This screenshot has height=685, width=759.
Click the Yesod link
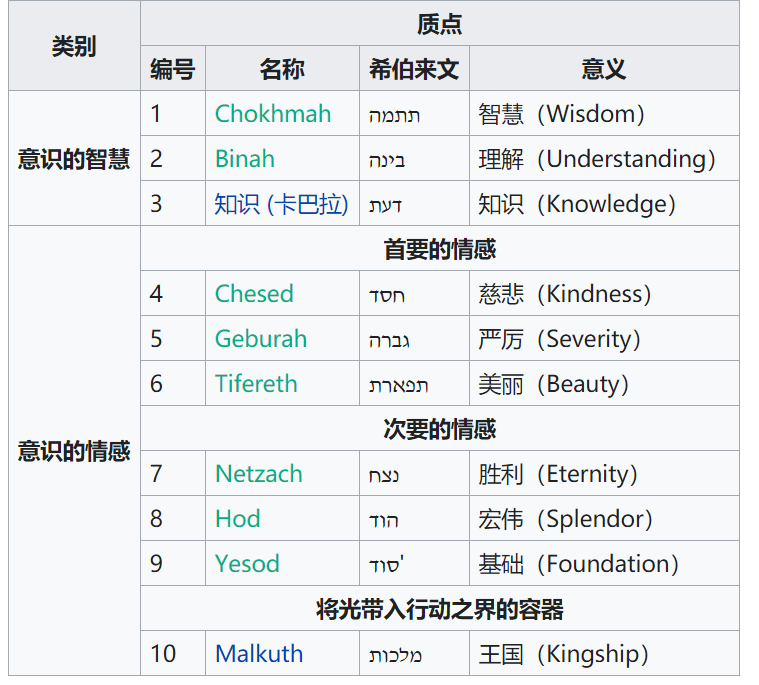pos(247,564)
